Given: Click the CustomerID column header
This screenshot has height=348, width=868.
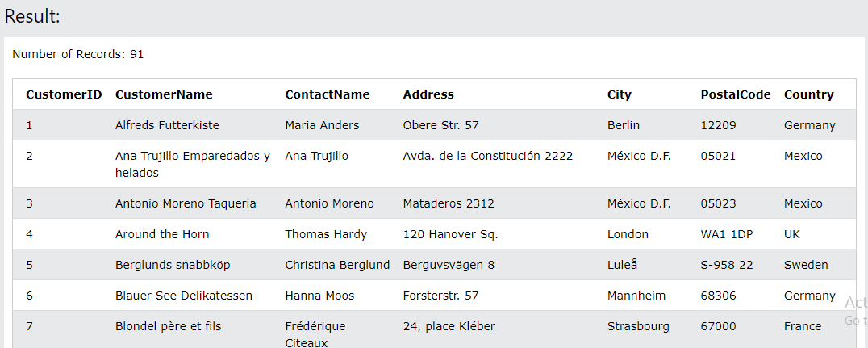Looking at the screenshot, I should (x=64, y=94).
